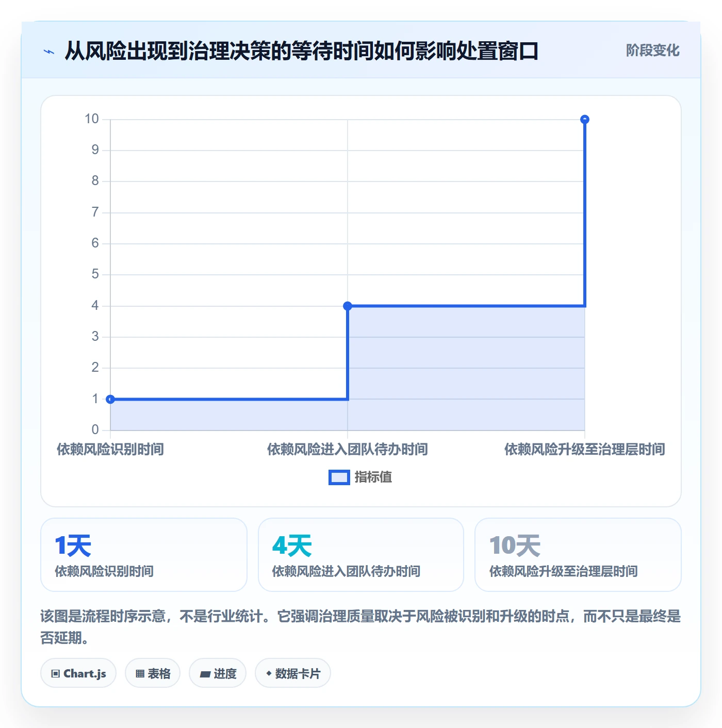Click the 4天 data card

[361, 555]
